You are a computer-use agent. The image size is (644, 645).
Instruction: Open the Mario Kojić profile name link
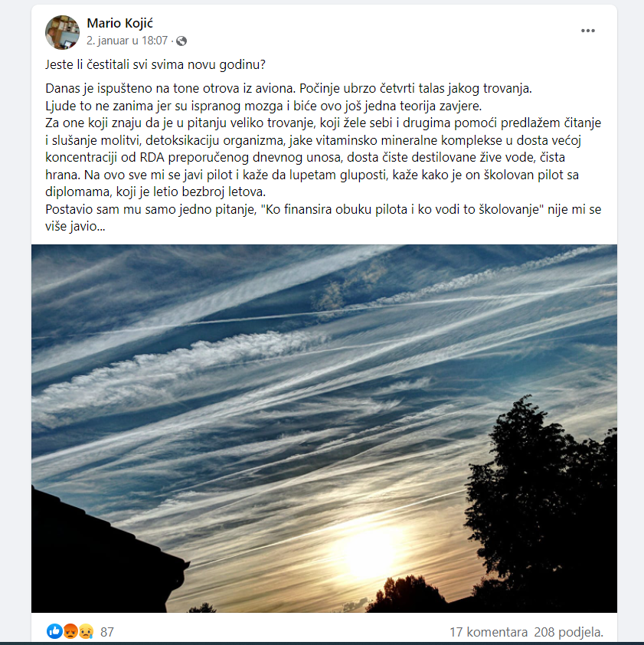(x=119, y=23)
